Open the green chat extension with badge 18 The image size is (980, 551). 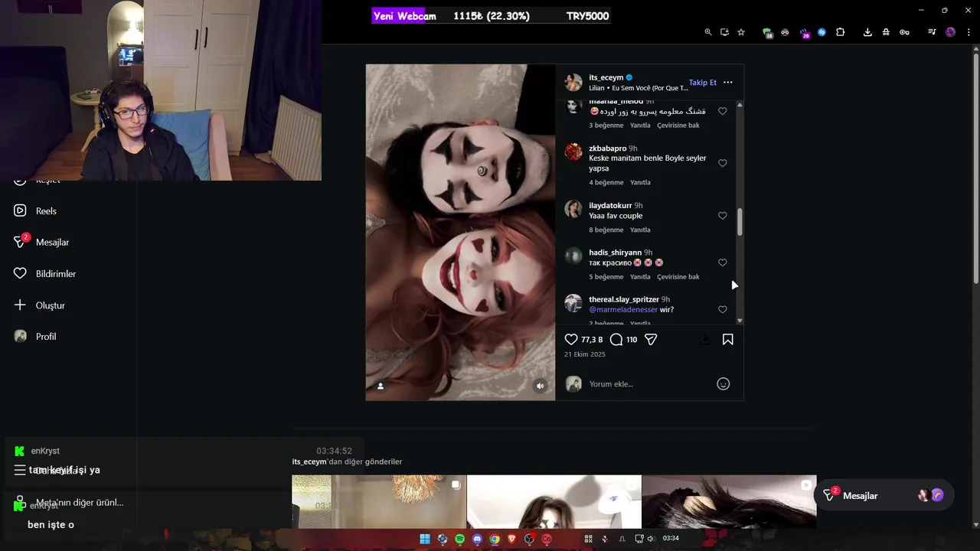pos(767,32)
